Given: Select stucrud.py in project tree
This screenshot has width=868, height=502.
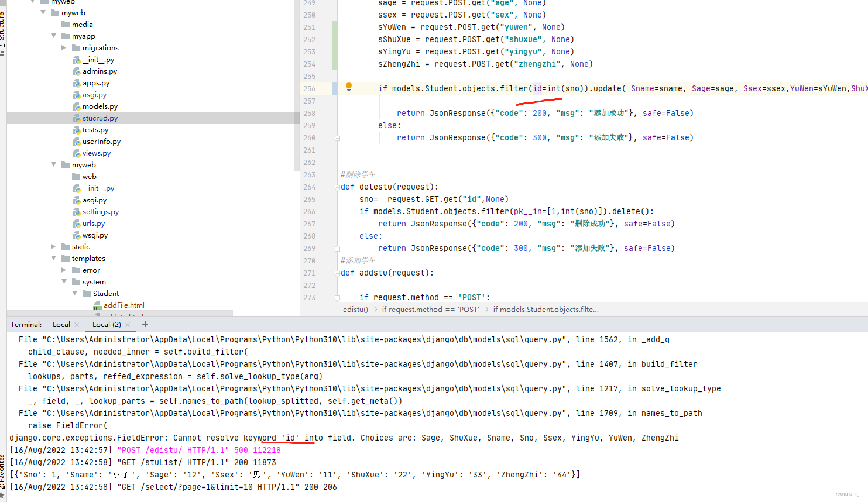Looking at the screenshot, I should [x=100, y=118].
